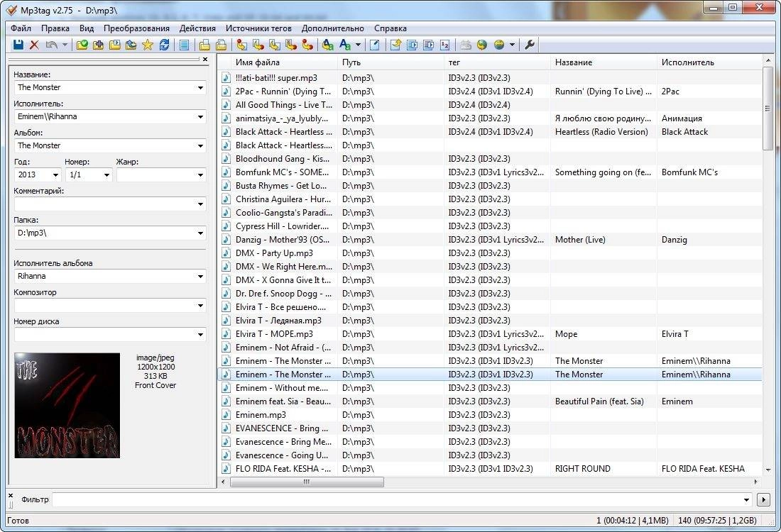The height and width of the screenshot is (532, 781).
Task: Click the Quick Actions blue A icon
Action: point(344,45)
